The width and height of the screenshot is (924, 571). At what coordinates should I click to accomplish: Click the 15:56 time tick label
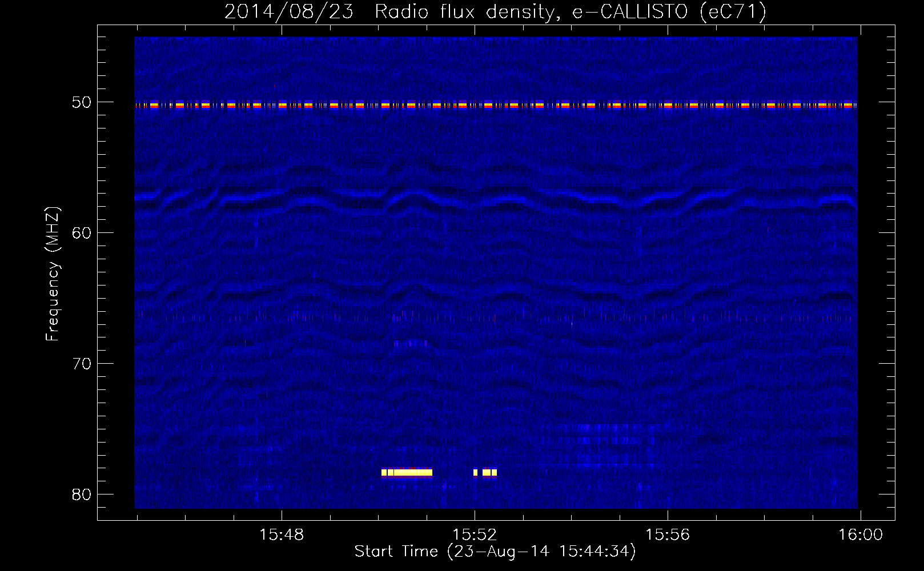tap(668, 534)
